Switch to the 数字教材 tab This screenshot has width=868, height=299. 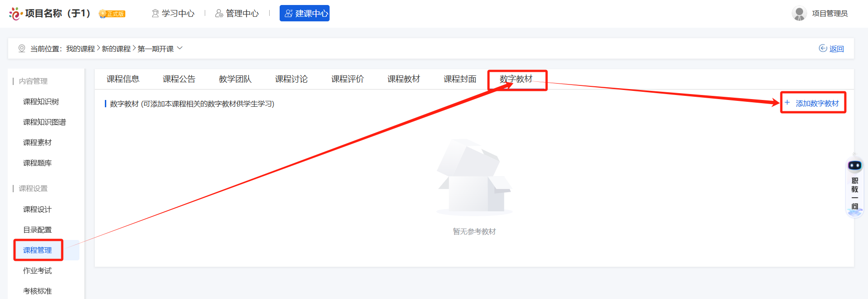pyautogui.click(x=516, y=79)
